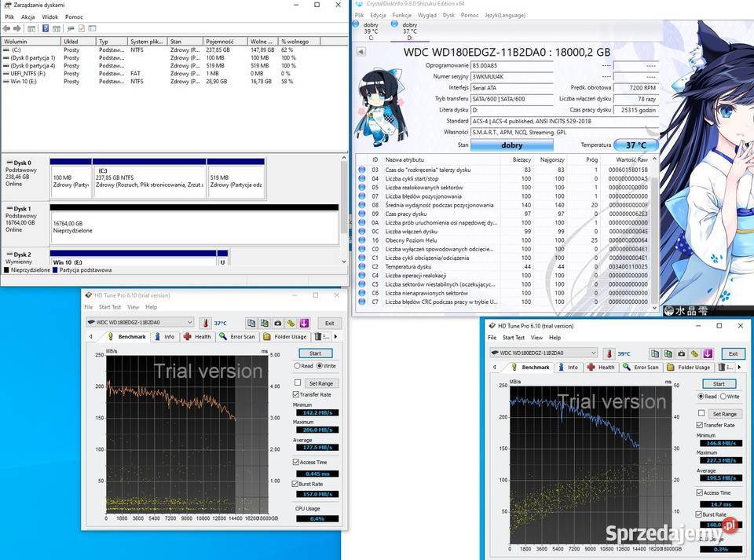Click the red checkmark properties icon in Zarządzanie dyskami toolbar
Viewport: 754px width, 560px height.
click(x=81, y=28)
